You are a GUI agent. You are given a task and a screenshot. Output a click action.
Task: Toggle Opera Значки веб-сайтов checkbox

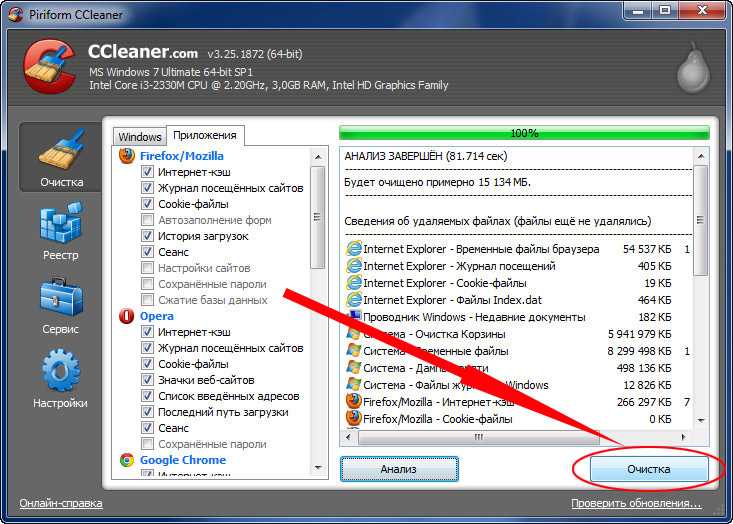point(147,380)
